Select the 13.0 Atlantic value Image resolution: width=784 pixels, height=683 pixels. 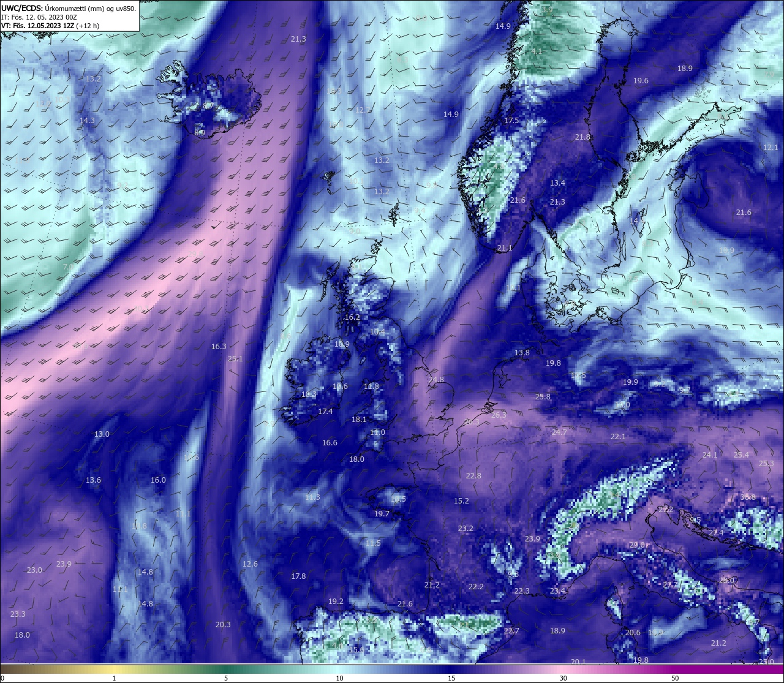coord(102,434)
